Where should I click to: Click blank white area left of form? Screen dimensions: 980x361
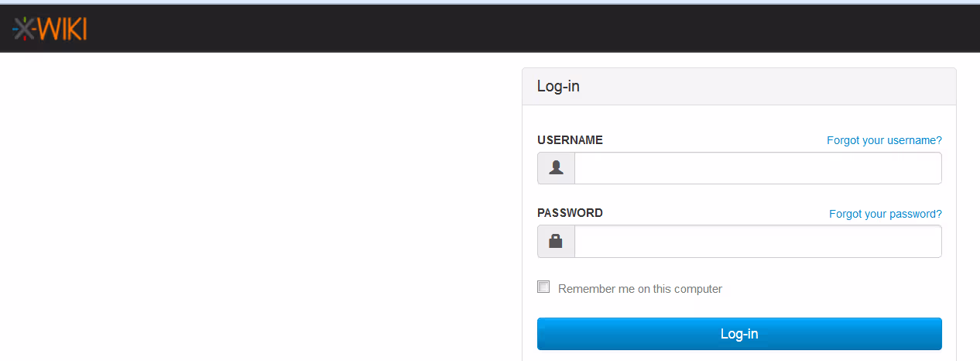(255, 209)
